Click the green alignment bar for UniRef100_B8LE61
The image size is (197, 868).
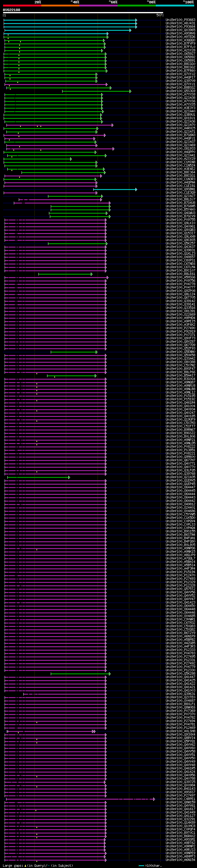(x=65, y=274)
